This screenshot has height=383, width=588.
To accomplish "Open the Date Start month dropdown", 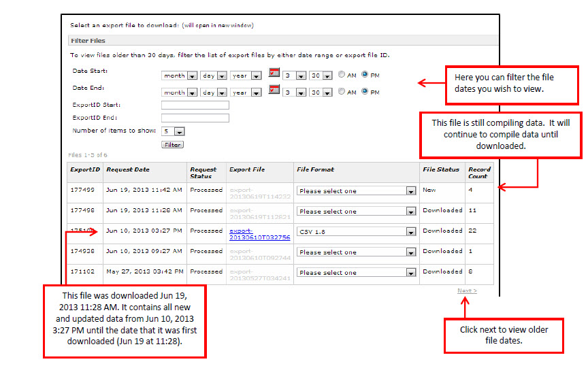I will point(179,76).
